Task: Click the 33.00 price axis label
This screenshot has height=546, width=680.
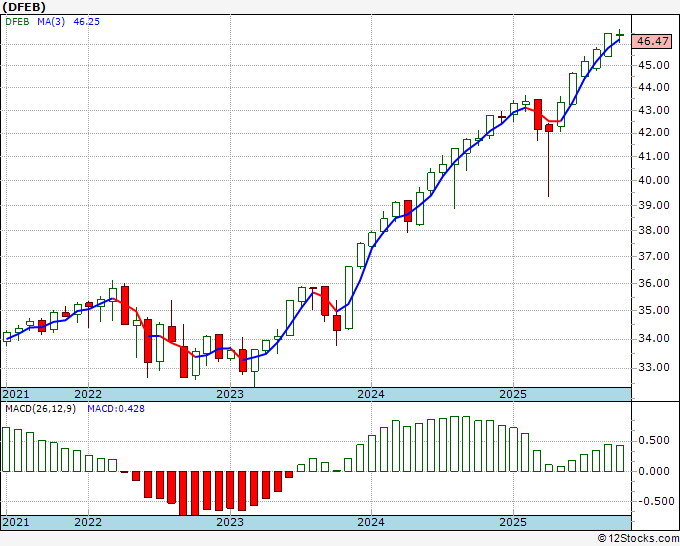Action: [654, 367]
